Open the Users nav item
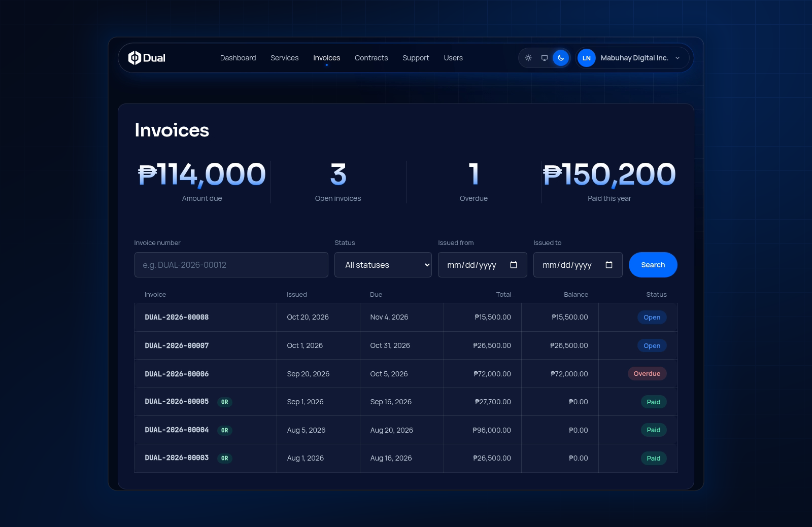 point(453,58)
